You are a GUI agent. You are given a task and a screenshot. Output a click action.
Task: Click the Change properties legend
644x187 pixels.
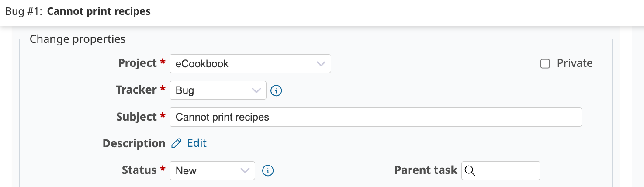(x=78, y=39)
